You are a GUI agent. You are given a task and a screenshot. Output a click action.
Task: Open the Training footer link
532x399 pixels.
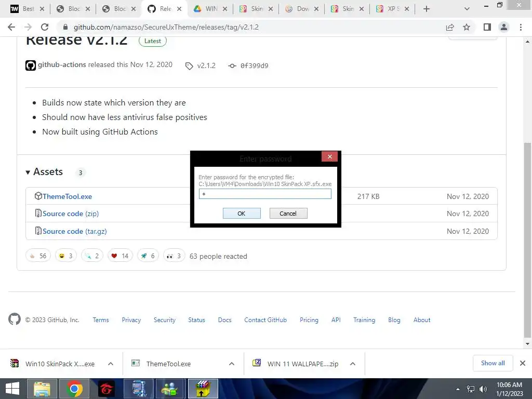[364, 320]
